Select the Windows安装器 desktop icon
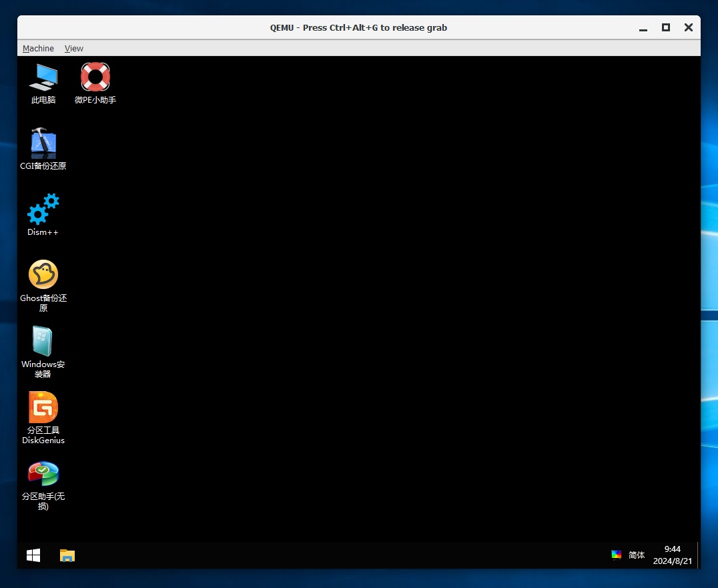This screenshot has height=588, width=718. pos(43,352)
